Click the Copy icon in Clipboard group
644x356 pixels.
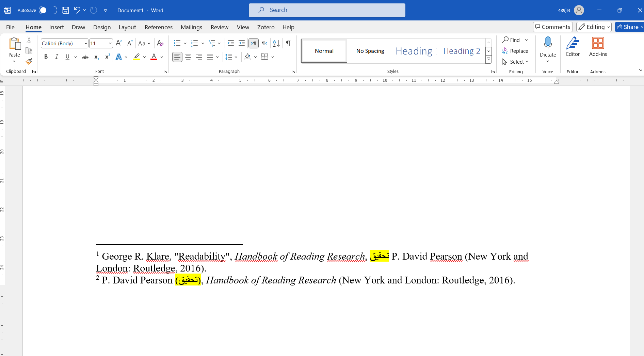[x=29, y=51]
